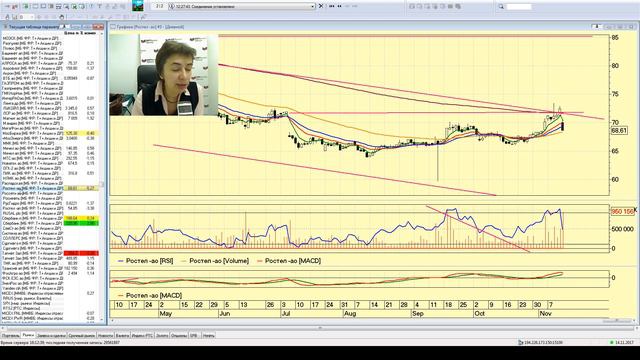Screen dimensions: 640x360
Task: Click the green-highlighted table icon in toolbar
Action: (26, 6)
